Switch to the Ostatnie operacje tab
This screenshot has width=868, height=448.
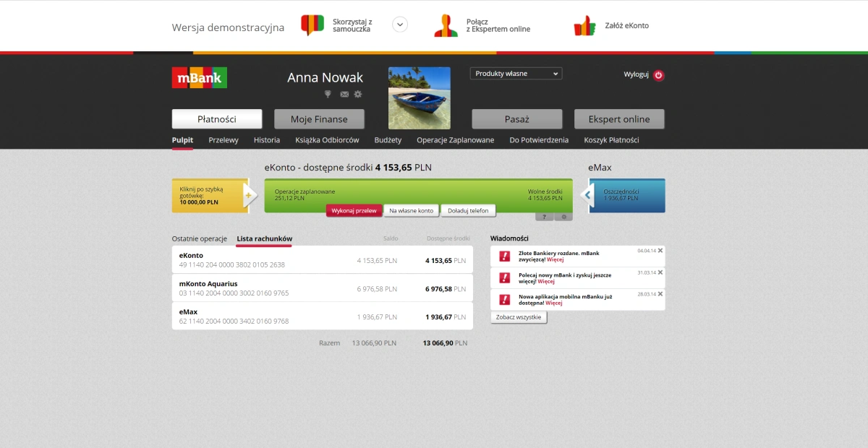pyautogui.click(x=200, y=238)
